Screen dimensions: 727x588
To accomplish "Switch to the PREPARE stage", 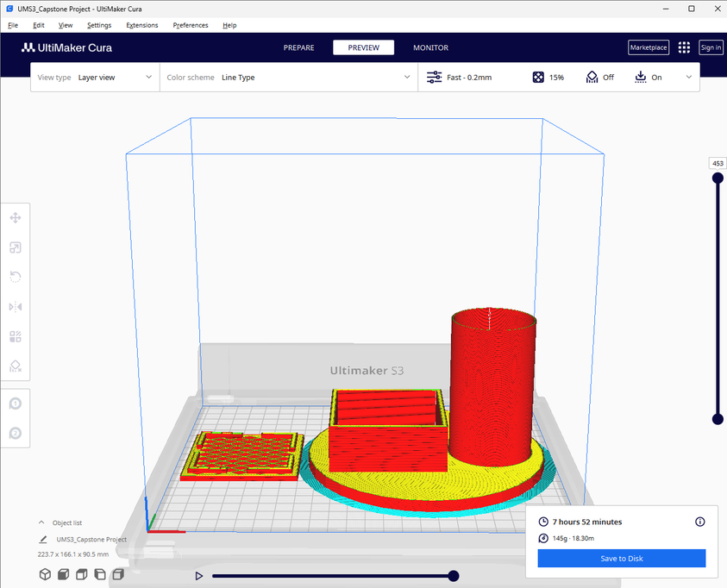I will (298, 47).
